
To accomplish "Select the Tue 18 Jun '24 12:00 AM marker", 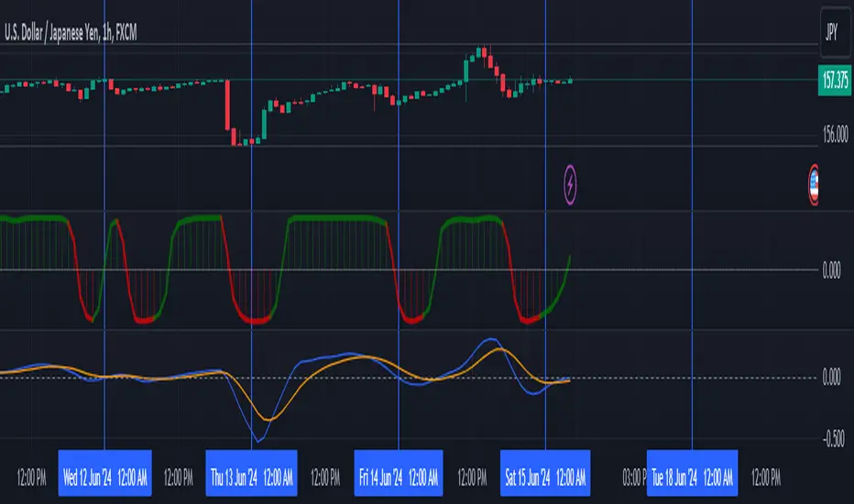I will (x=692, y=473).
